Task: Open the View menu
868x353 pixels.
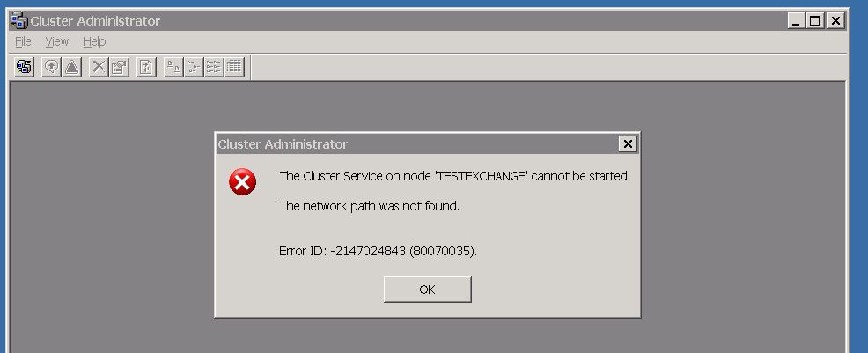Action: (57, 41)
